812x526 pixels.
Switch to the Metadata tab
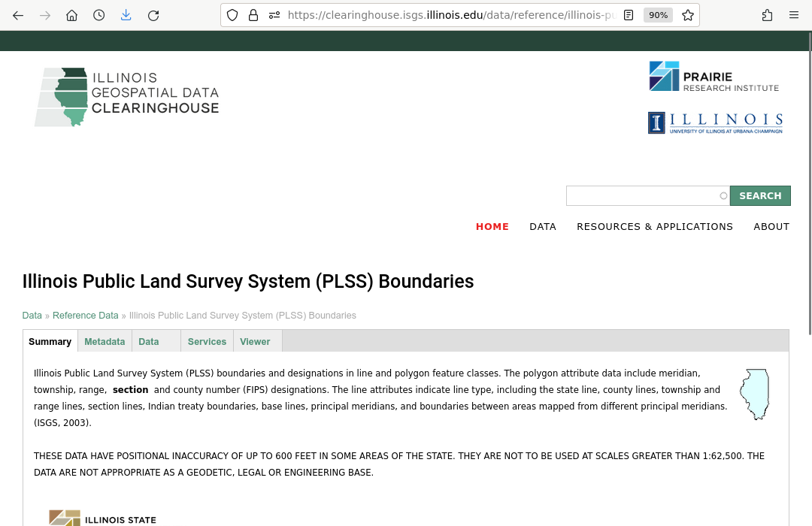tap(105, 341)
